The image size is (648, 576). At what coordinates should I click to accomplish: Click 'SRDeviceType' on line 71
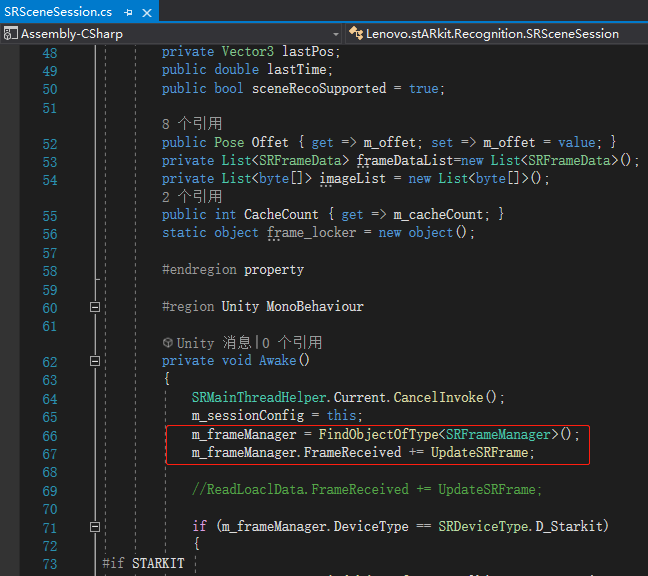pyautogui.click(x=483, y=526)
